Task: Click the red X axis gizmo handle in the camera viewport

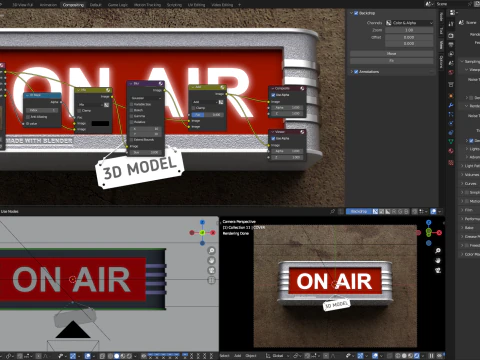Action: tap(439, 233)
